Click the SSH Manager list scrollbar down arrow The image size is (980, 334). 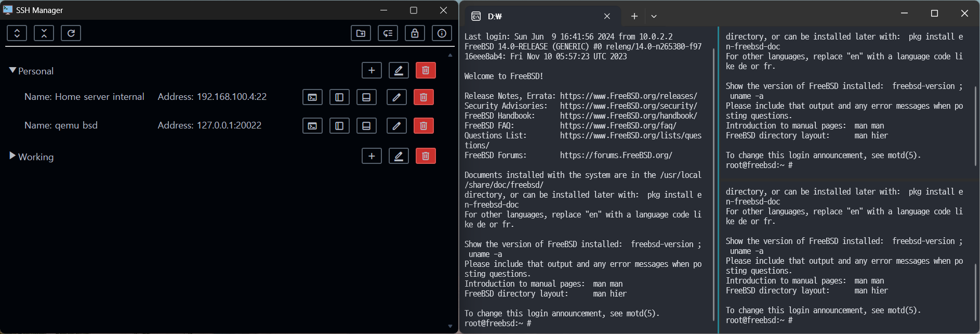tap(450, 326)
